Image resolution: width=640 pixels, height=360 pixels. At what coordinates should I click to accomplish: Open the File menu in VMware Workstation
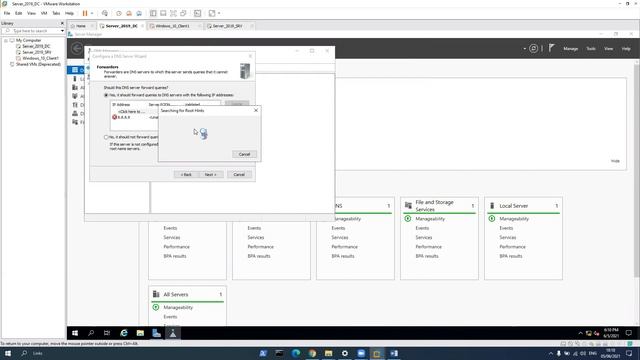pyautogui.click(x=7, y=13)
